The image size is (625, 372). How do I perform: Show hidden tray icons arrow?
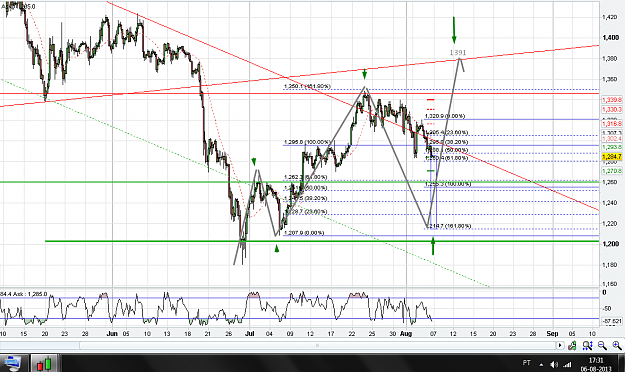(x=541, y=364)
